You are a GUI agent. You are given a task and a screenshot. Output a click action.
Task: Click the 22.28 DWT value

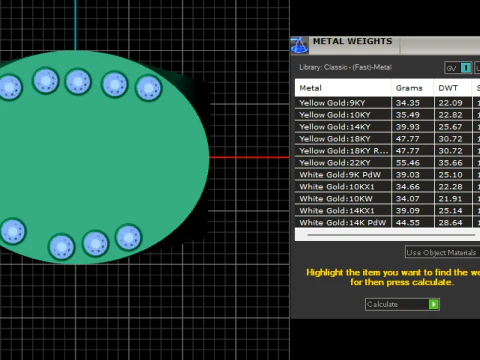coord(450,187)
